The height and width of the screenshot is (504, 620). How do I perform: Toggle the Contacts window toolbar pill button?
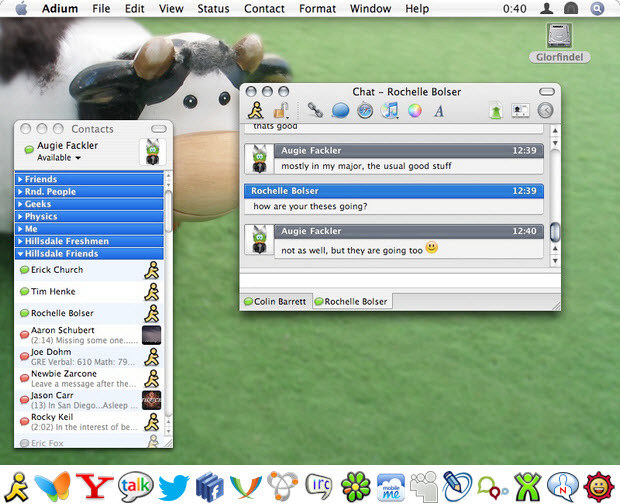click(x=159, y=129)
